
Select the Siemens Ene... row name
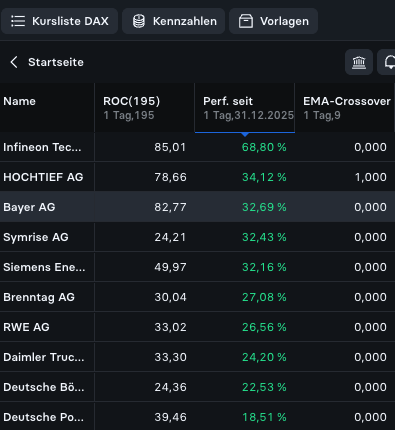click(x=44, y=267)
